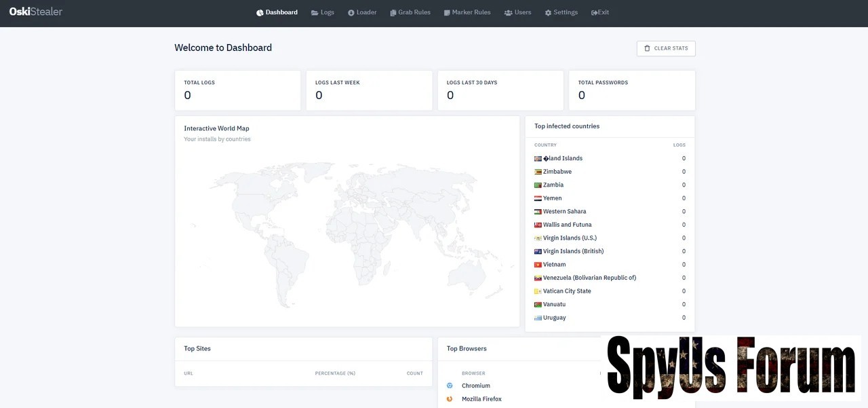Click the trash icon in Clear Stats
868x408 pixels.
click(x=647, y=48)
